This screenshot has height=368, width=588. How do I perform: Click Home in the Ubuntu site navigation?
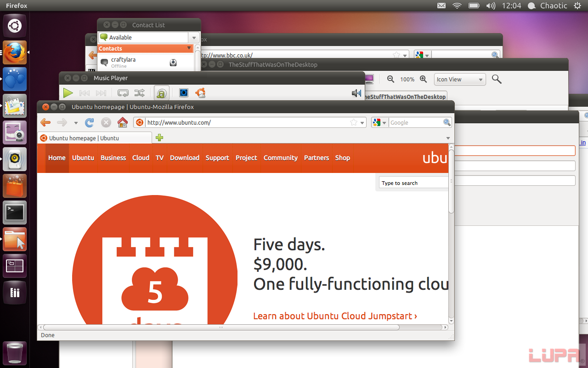coord(57,158)
